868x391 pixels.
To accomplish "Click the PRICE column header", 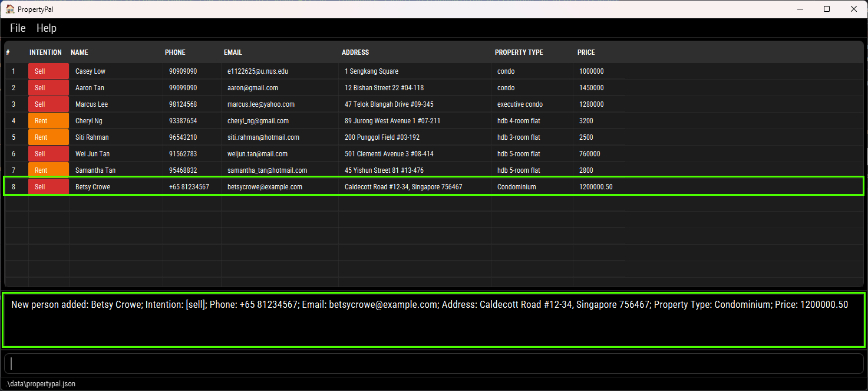I will (x=586, y=52).
